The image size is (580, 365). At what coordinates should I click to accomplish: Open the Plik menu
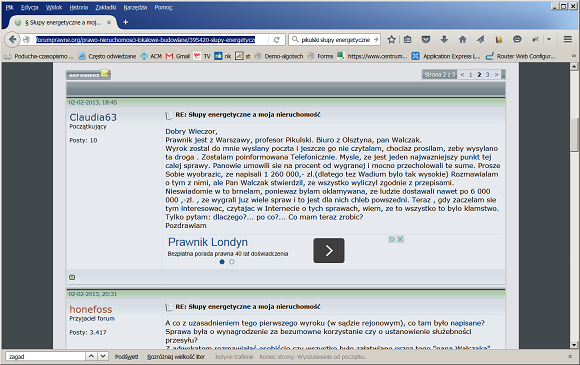(x=10, y=7)
